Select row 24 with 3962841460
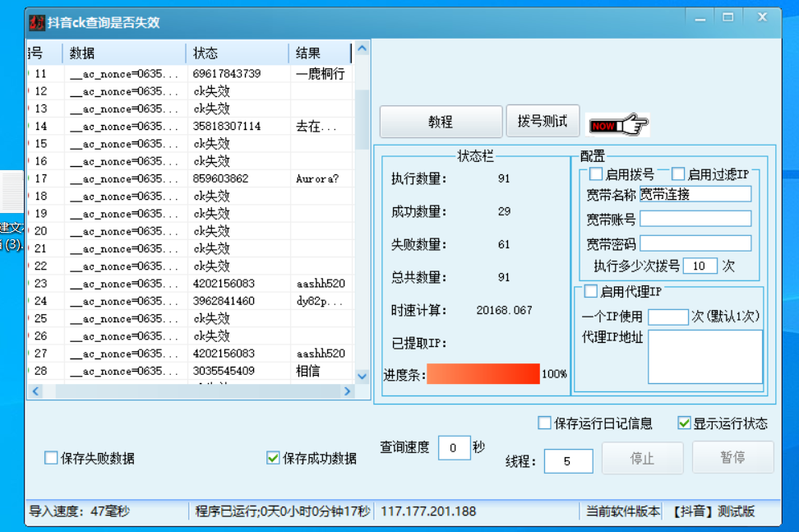The height and width of the screenshot is (532, 799). coord(191,301)
